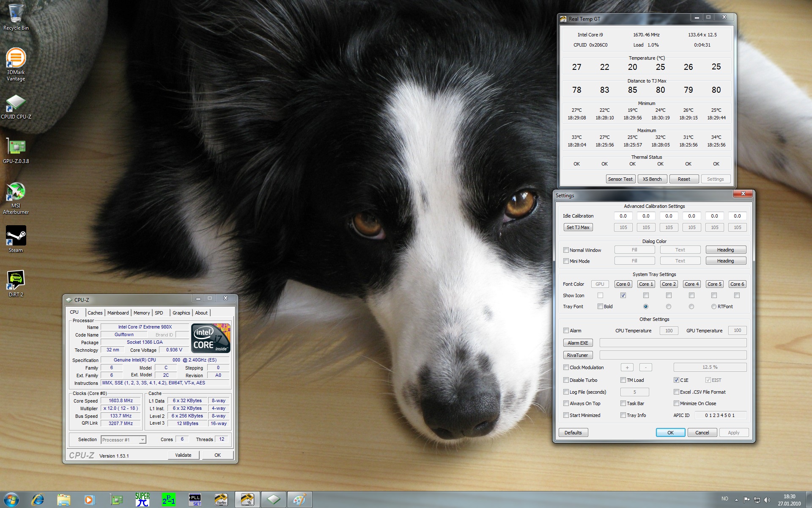Screen dimensions: 812x508
Task: Open the About tab in CPU-Z
Action: tap(201, 313)
